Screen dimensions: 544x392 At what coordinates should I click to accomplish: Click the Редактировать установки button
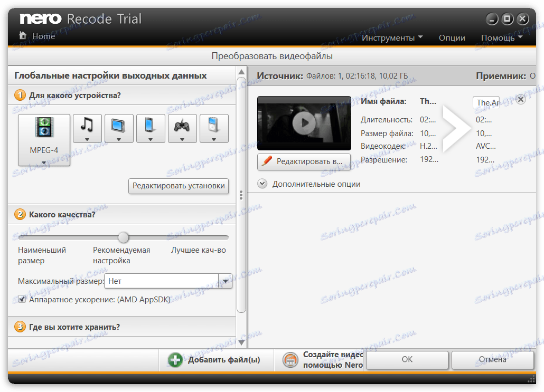tap(179, 186)
